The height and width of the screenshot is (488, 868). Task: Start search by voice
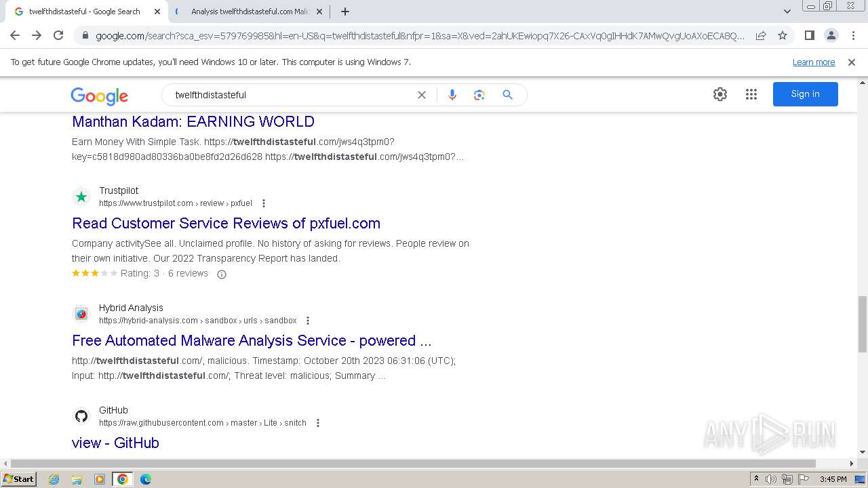point(452,95)
